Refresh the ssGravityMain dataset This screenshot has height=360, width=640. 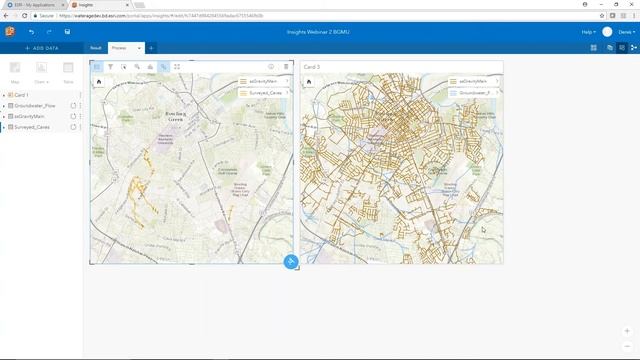(73, 116)
